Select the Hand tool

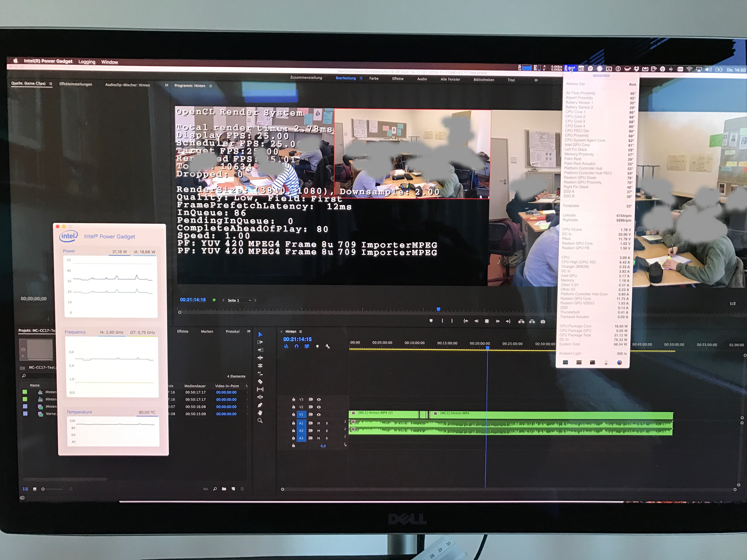coord(260,412)
